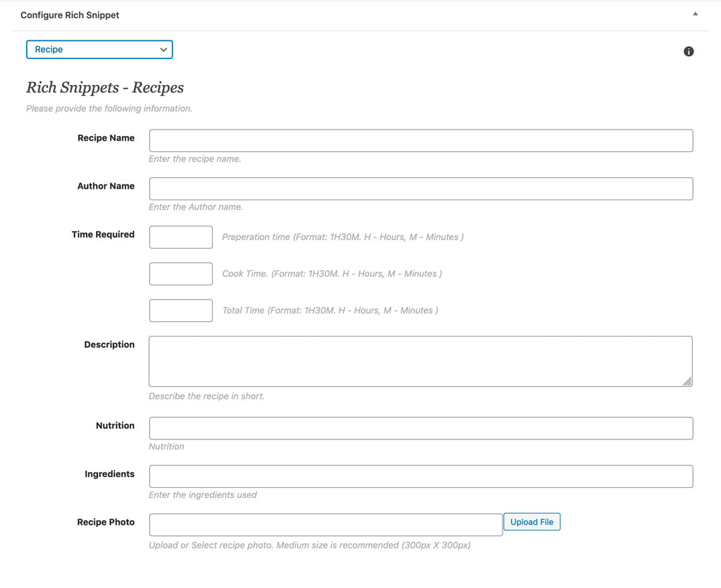
Task: Click 'Enter the recipe name.' hint text
Action: [195, 159]
